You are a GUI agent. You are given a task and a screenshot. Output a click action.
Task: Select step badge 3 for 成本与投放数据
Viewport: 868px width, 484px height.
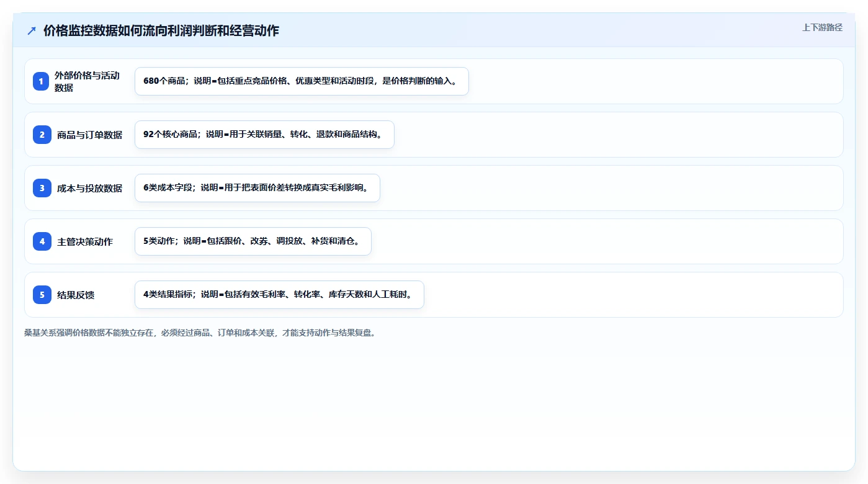point(41,188)
